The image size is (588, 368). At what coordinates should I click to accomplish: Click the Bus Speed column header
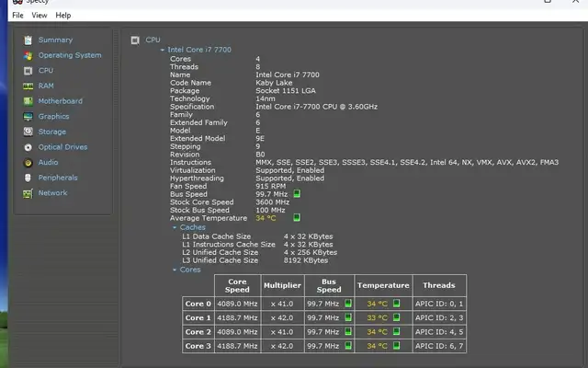click(x=329, y=285)
